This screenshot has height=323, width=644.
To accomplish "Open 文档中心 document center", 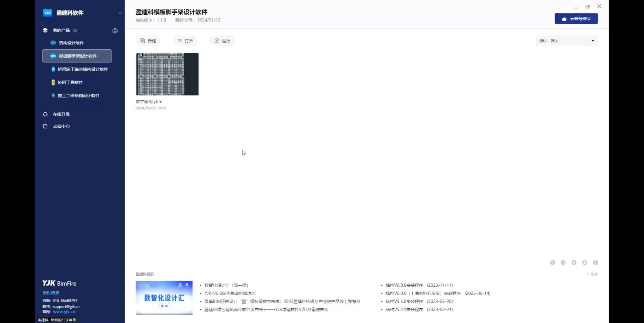I will (61, 126).
